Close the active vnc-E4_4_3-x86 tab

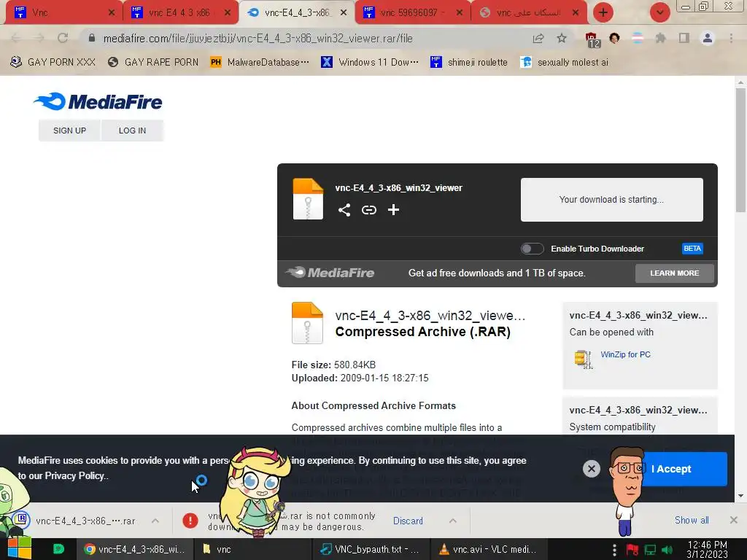[344, 12]
